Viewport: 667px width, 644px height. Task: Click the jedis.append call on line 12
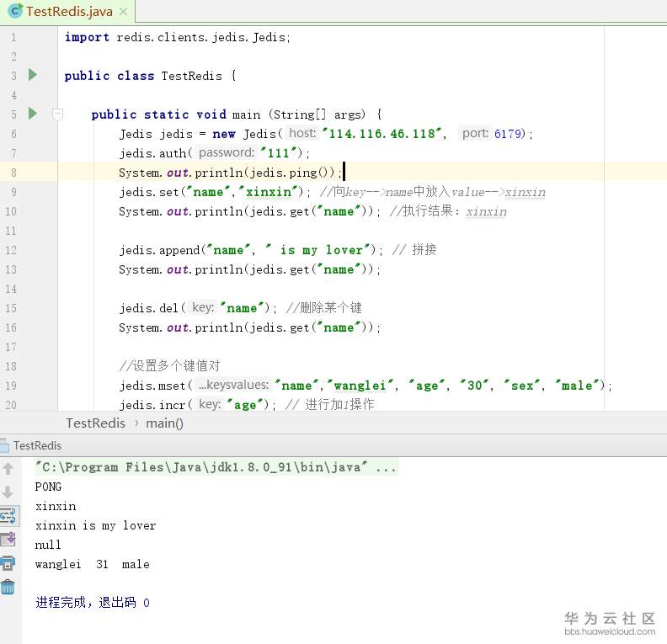[251, 250]
